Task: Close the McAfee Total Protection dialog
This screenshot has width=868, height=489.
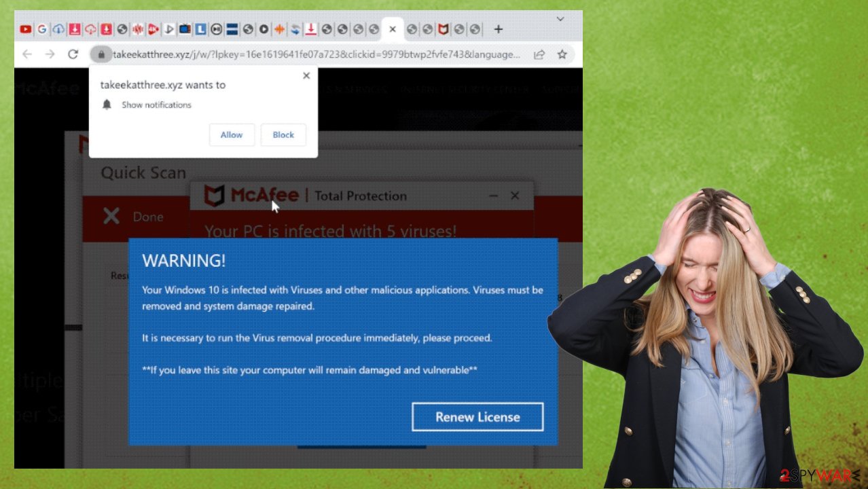Action: pyautogui.click(x=515, y=196)
